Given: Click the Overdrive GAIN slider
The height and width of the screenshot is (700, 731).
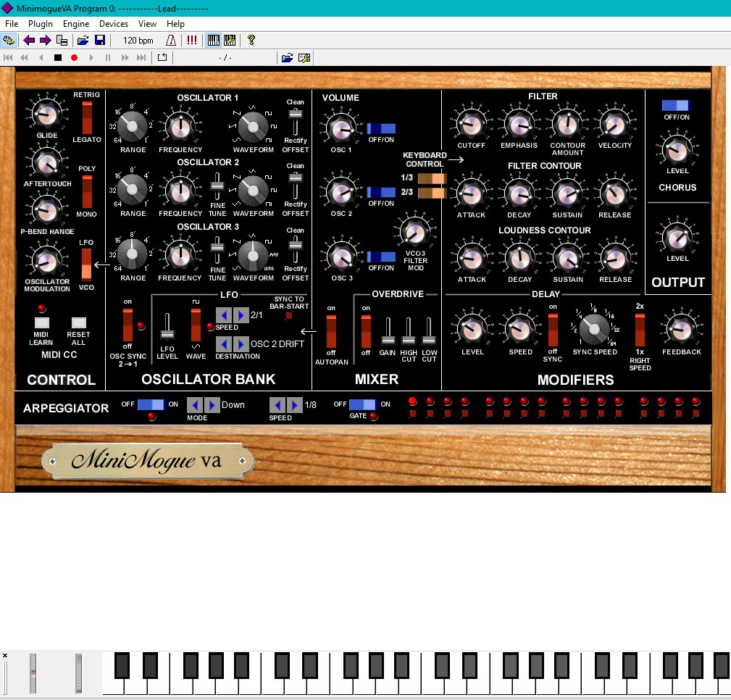Looking at the screenshot, I should click(388, 332).
